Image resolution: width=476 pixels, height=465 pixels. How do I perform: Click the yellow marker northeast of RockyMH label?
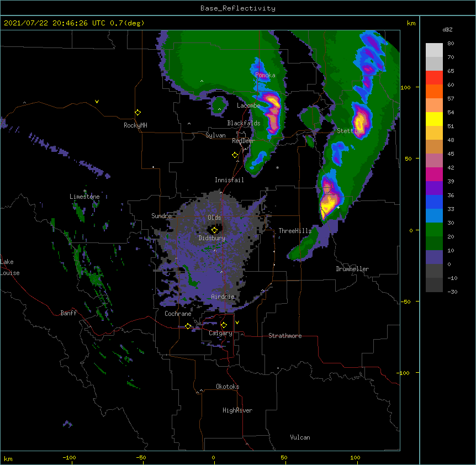point(138,112)
